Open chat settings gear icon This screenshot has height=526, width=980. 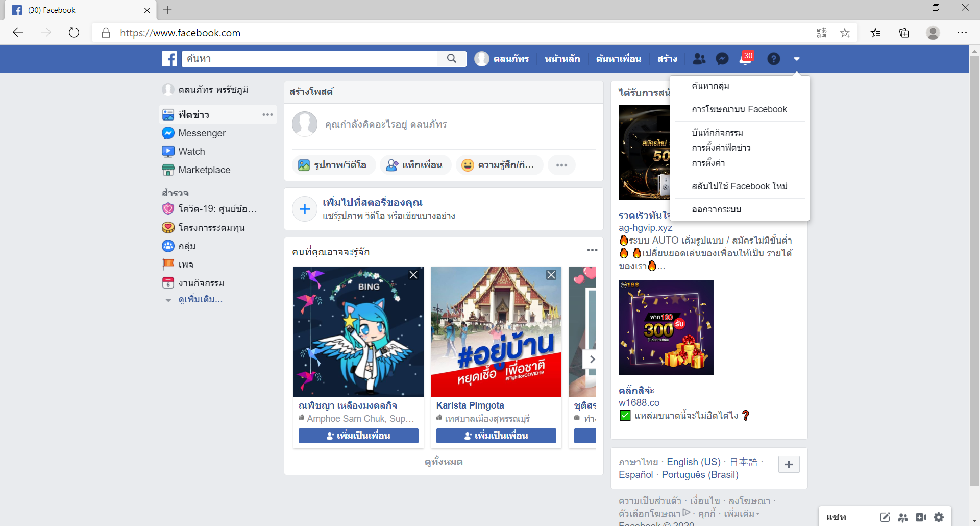(x=939, y=517)
